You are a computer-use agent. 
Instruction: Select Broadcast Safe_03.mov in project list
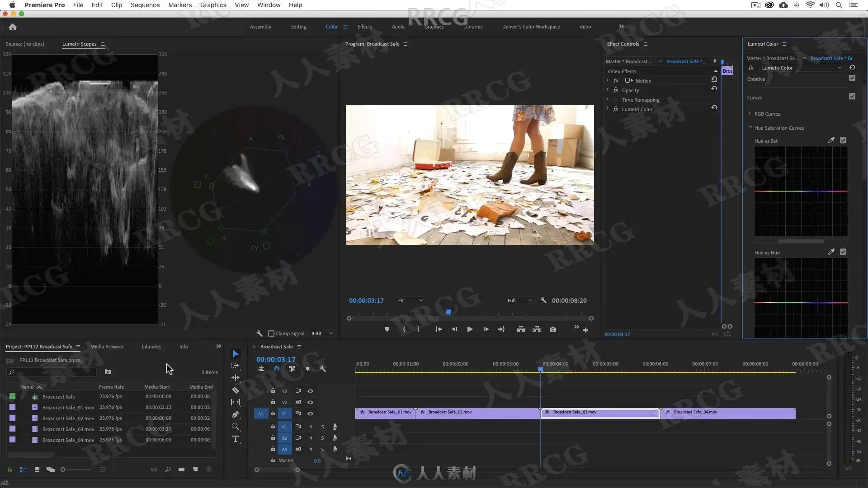(x=68, y=429)
